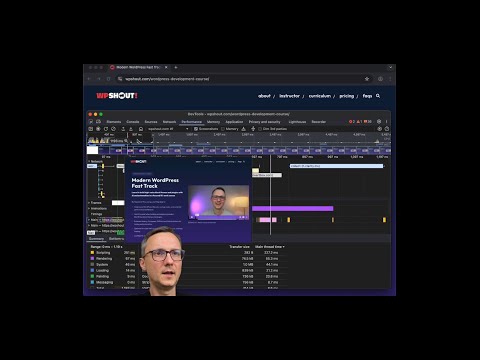Select the Loading row in summary legend

[113, 271]
